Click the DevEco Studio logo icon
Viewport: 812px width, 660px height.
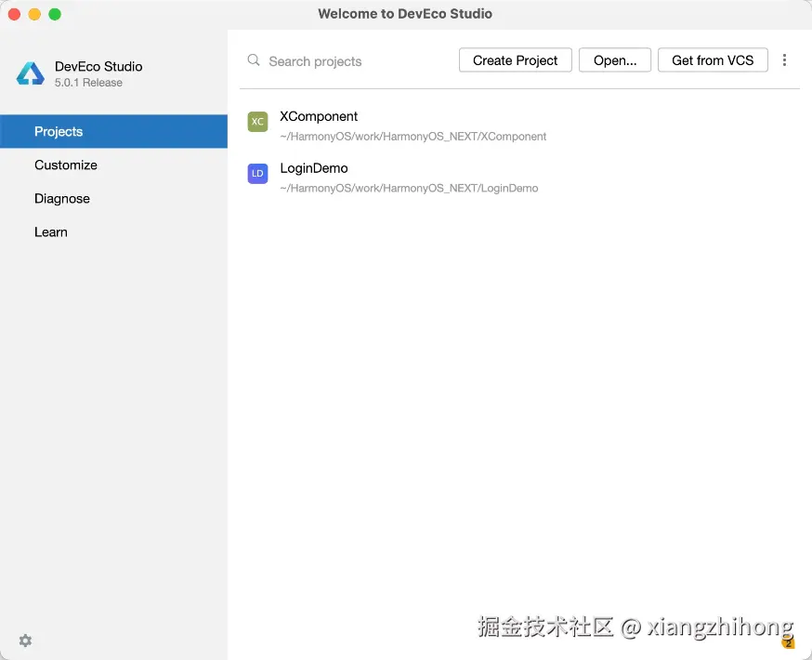tap(31, 73)
